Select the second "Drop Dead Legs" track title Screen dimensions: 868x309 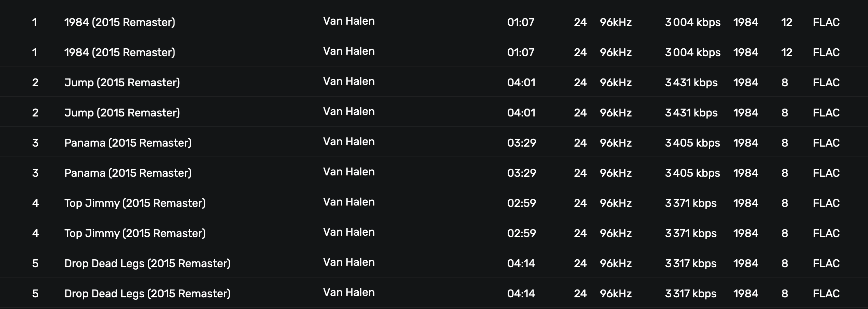pos(147,294)
